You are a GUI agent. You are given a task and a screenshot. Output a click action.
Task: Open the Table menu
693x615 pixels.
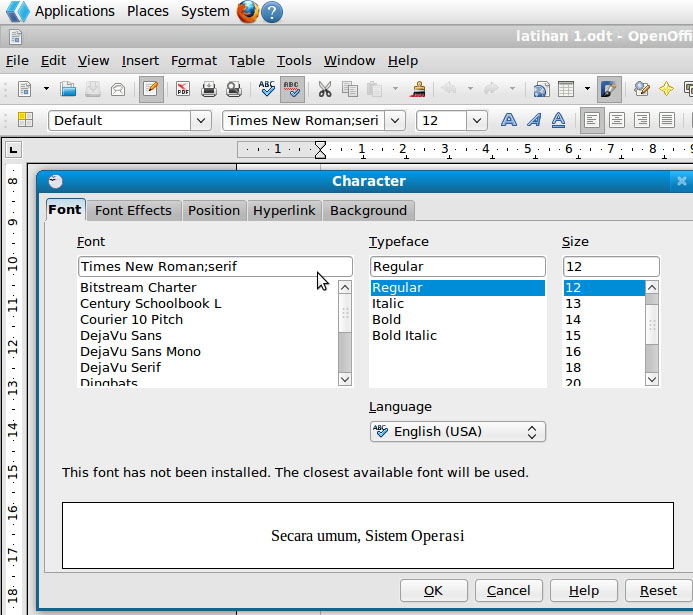coord(247,61)
